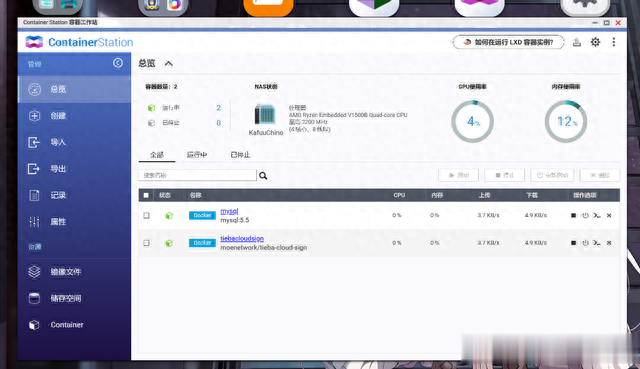
Task: Click the tiebacloudsign running status cube icon
Action: [x=169, y=243]
